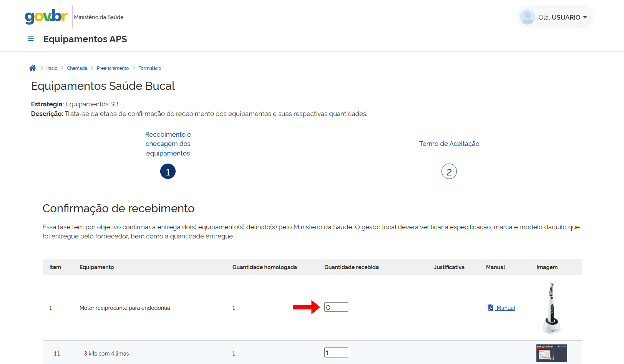This screenshot has width=624, height=364.
Task: Open the 3 kits com 4 limas thumbnail
Action: click(x=551, y=353)
